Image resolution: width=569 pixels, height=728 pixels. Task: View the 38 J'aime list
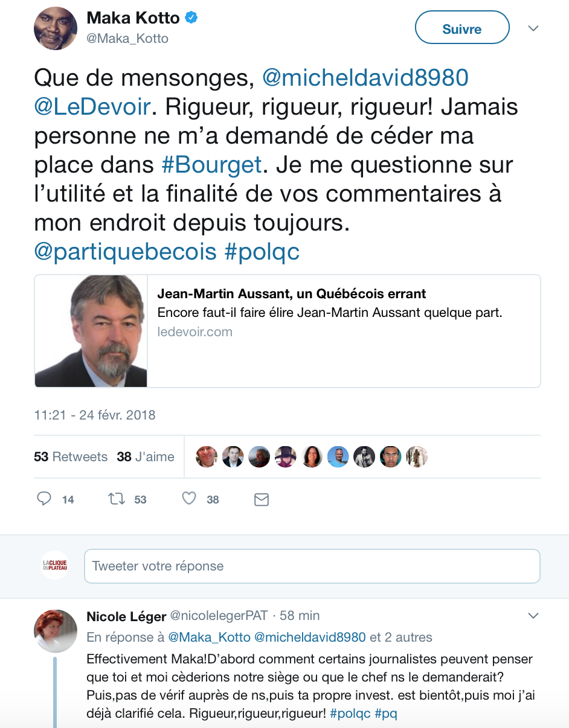point(146,457)
